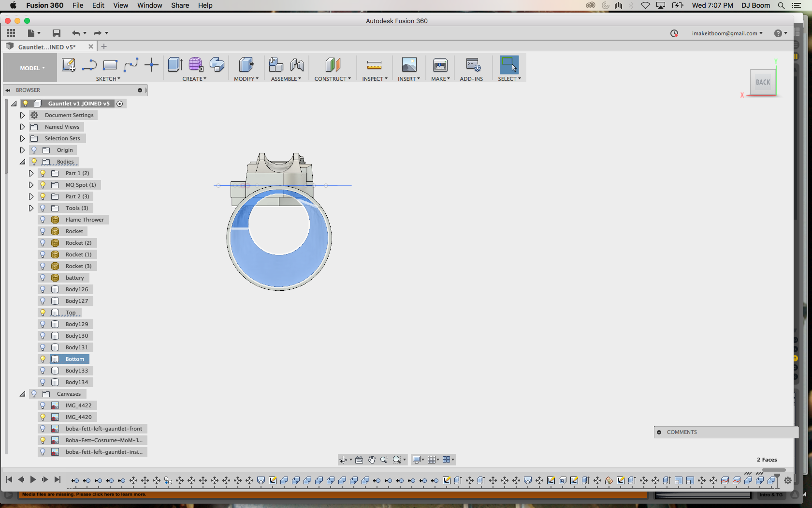Click the missing media files warning

(x=84, y=494)
